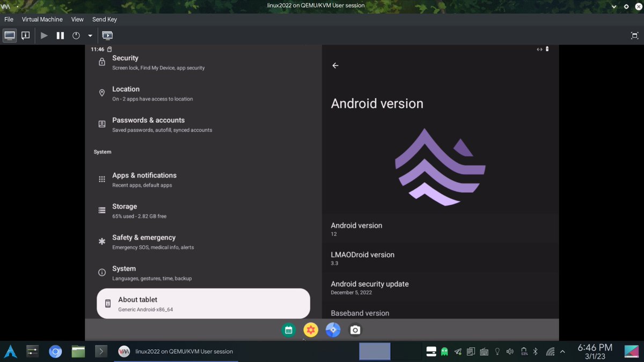Click the Apps & notifications grid icon
Screen dimensions: 644x362
click(x=102, y=180)
